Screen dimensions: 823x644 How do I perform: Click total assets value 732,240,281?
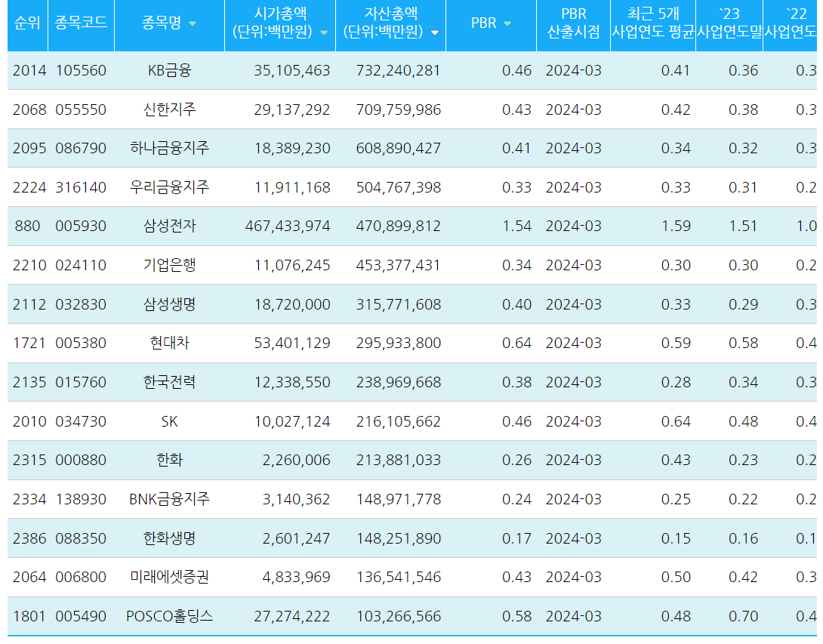tap(399, 71)
